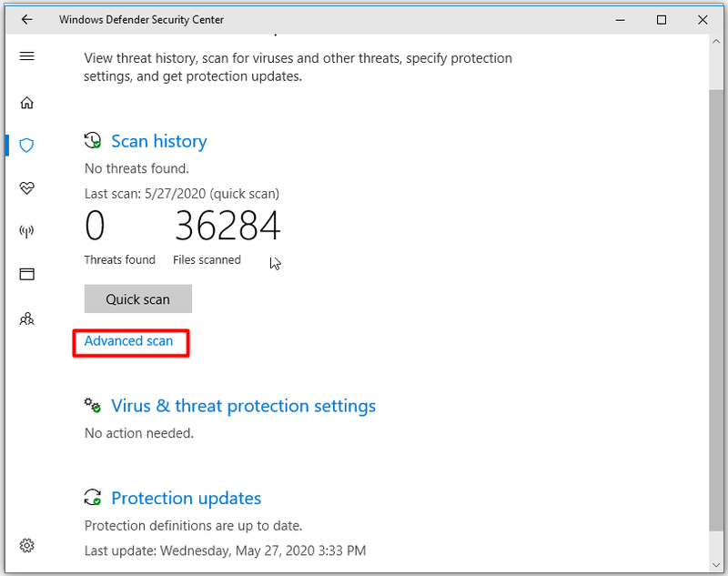
Task: Open the hamburger navigation menu
Action: click(x=27, y=56)
